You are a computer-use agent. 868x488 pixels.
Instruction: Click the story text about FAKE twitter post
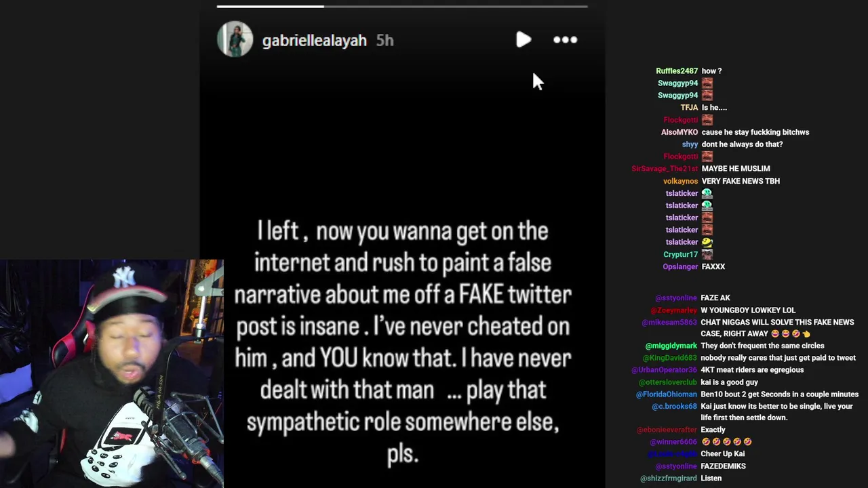click(x=403, y=342)
